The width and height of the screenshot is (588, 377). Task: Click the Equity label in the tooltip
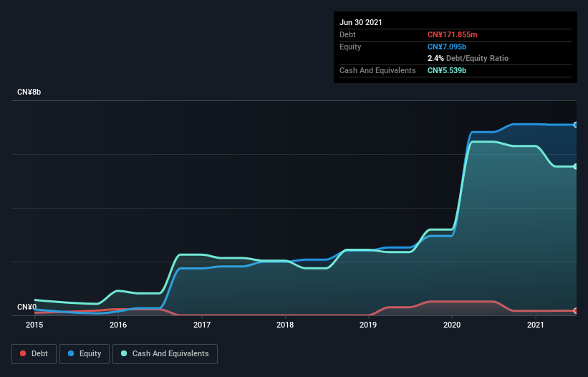click(350, 47)
